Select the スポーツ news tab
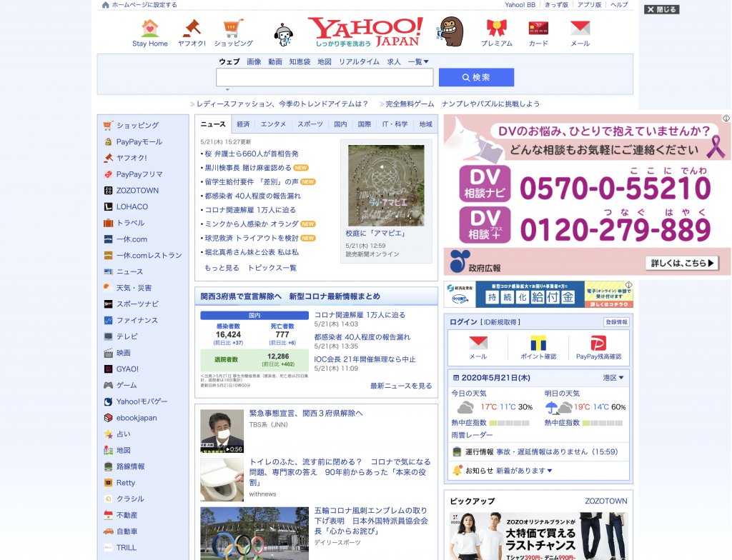 pos(310,124)
